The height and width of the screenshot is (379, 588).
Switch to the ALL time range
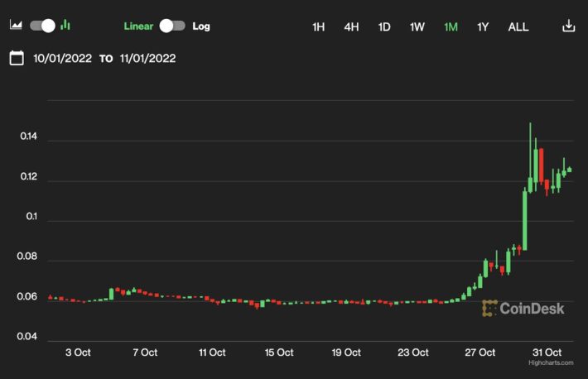(518, 27)
